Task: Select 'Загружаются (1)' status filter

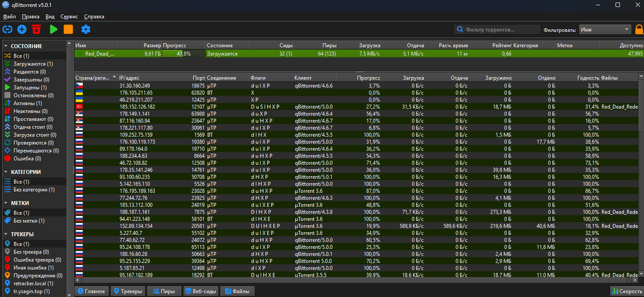Action: tap(34, 64)
